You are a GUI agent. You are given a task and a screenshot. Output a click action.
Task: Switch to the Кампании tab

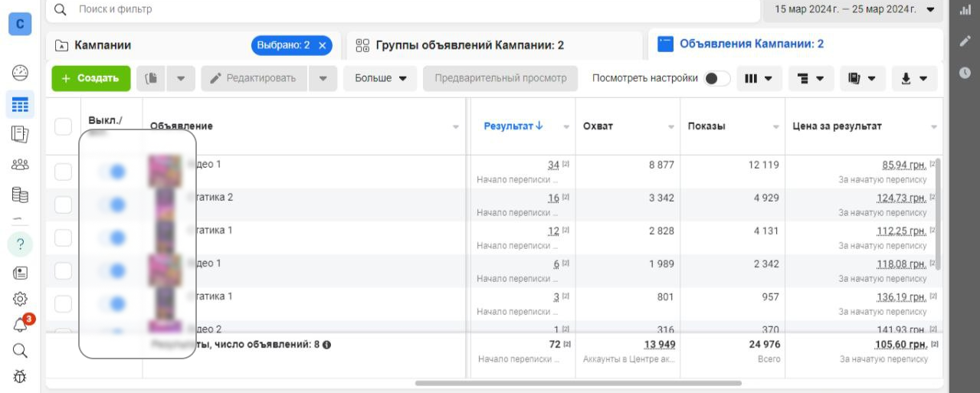pos(102,45)
